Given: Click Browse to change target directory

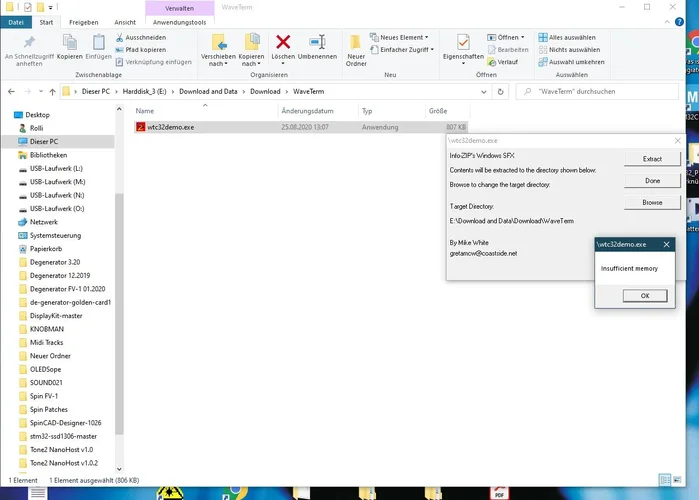Looking at the screenshot, I should (652, 202).
